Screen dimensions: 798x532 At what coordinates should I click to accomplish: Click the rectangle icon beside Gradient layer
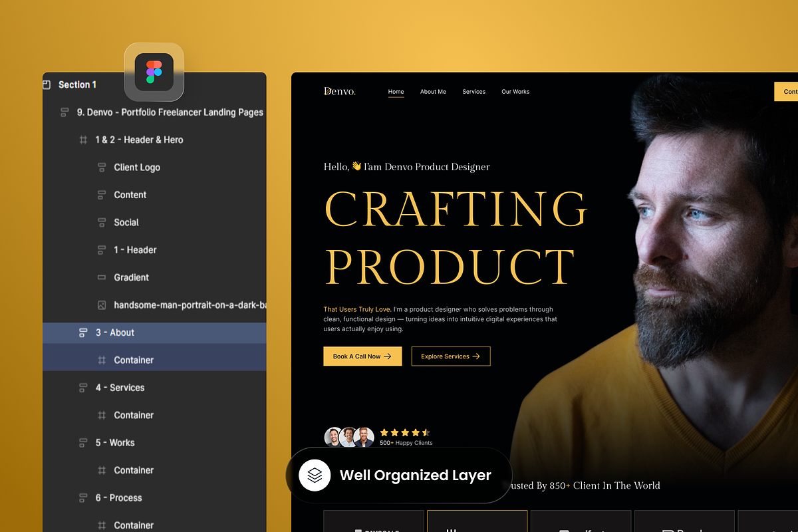pos(102,277)
